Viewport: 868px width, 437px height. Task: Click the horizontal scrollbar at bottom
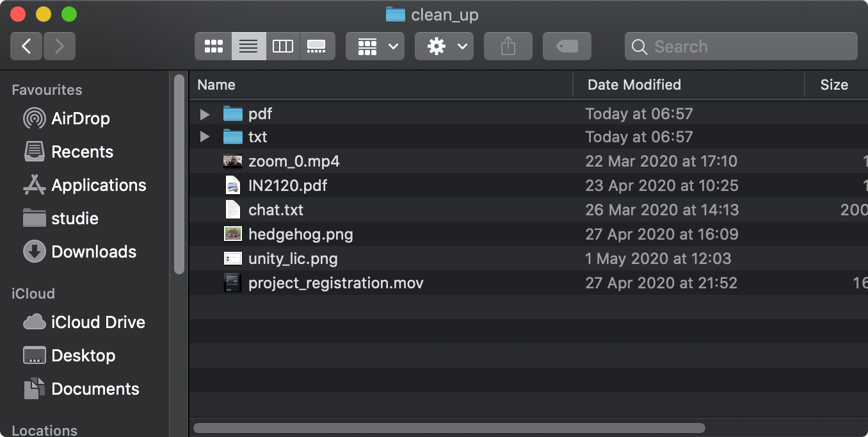coord(449,427)
